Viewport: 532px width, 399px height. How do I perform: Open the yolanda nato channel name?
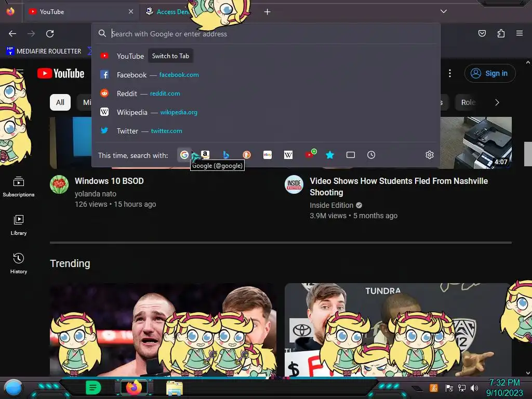(x=96, y=194)
